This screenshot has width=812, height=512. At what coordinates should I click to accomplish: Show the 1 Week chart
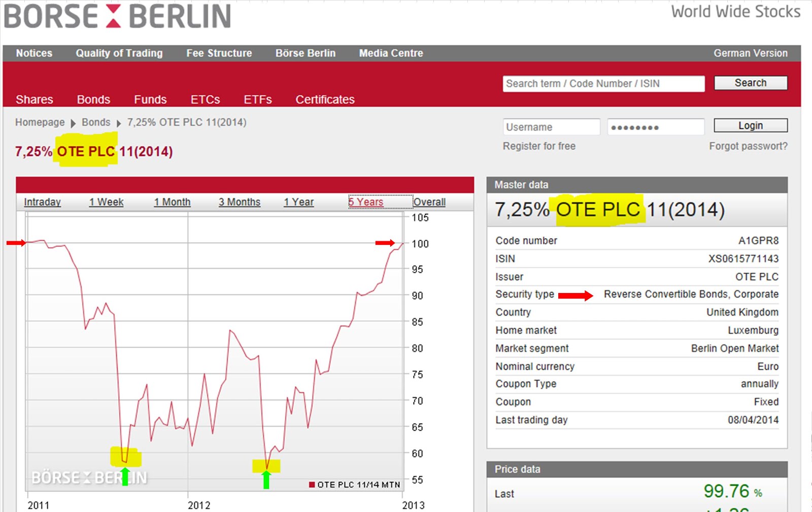pyautogui.click(x=106, y=202)
